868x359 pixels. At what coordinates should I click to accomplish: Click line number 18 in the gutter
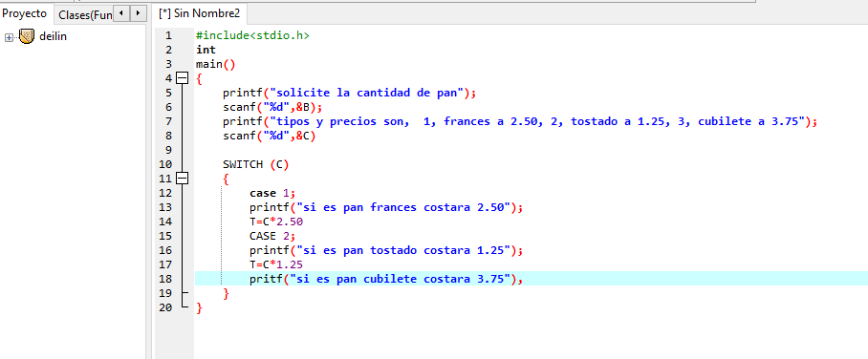coord(165,279)
